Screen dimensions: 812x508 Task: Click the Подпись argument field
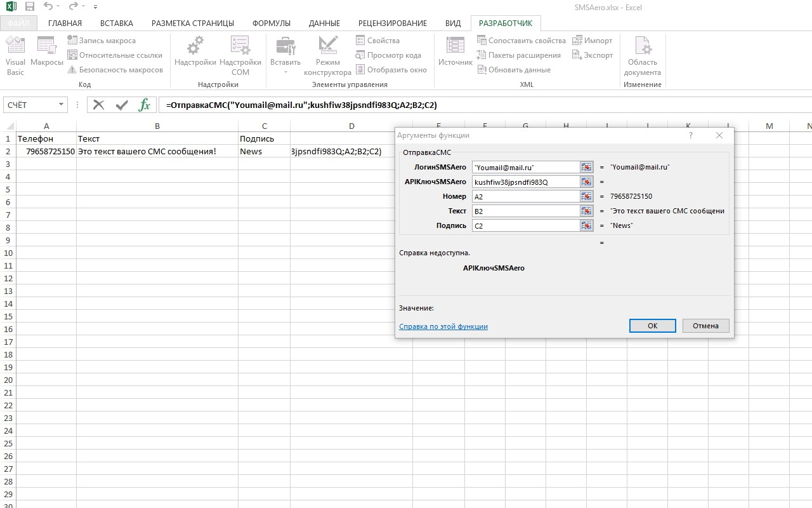click(x=526, y=225)
